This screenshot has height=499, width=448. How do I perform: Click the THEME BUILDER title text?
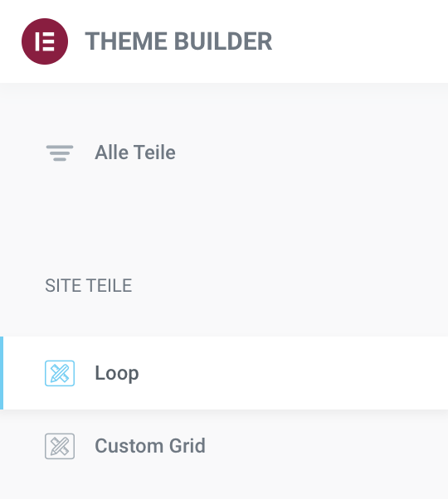tap(178, 41)
